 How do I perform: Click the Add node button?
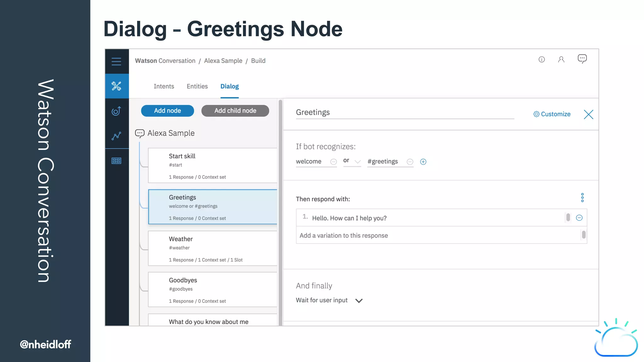click(x=167, y=111)
